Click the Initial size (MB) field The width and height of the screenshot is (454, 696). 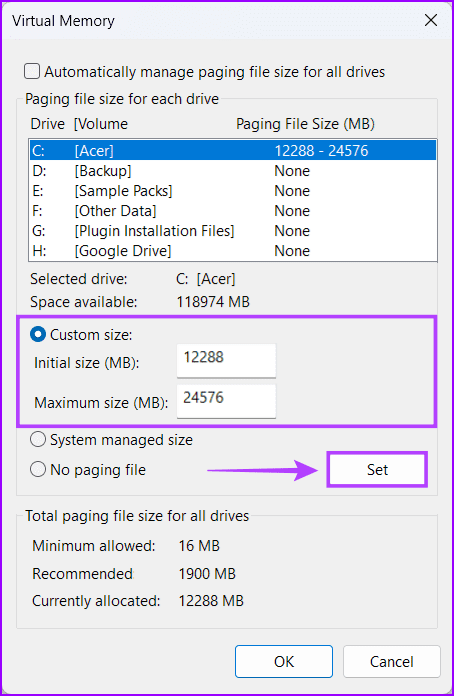tap(226, 360)
